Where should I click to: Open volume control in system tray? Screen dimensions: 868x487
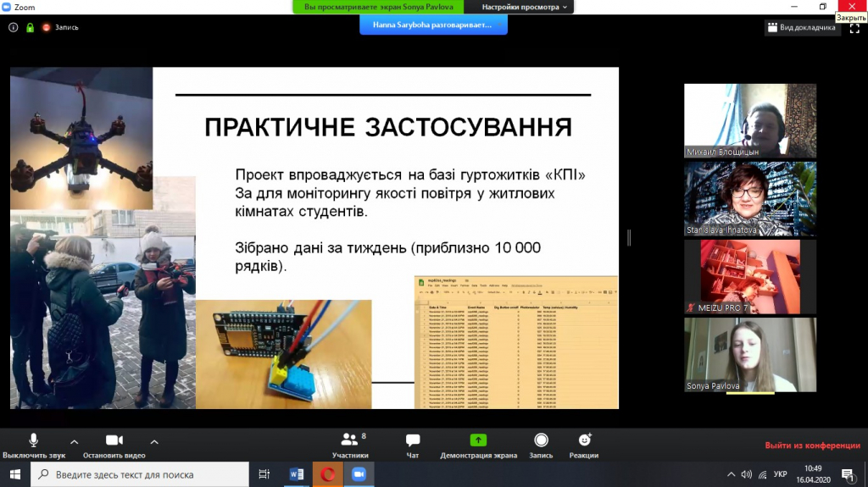747,474
